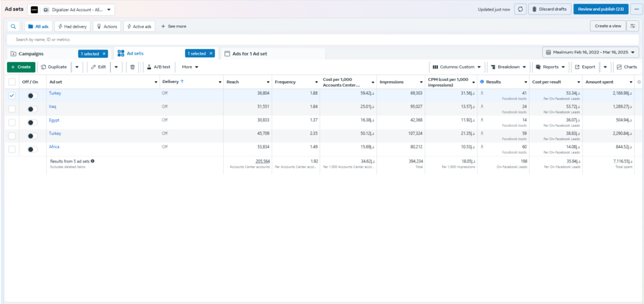The width and height of the screenshot is (644, 304).
Task: Click the trash delete icon
Action: click(x=132, y=67)
